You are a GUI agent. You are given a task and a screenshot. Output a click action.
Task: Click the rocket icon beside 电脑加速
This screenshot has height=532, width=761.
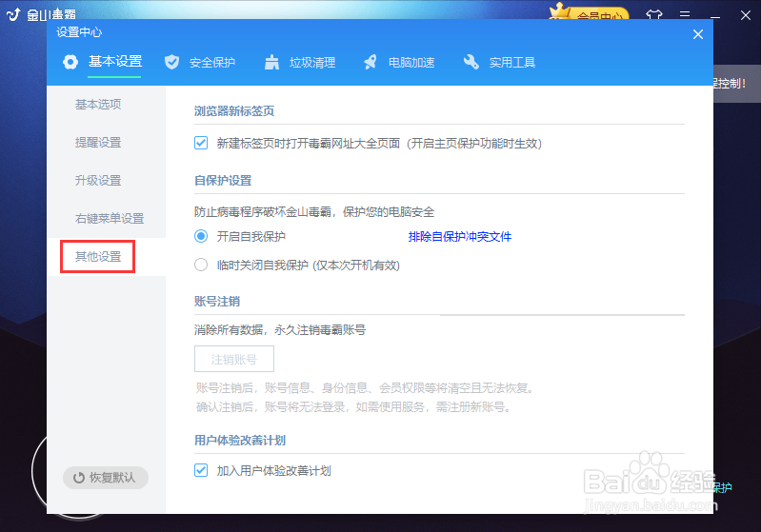click(370, 62)
